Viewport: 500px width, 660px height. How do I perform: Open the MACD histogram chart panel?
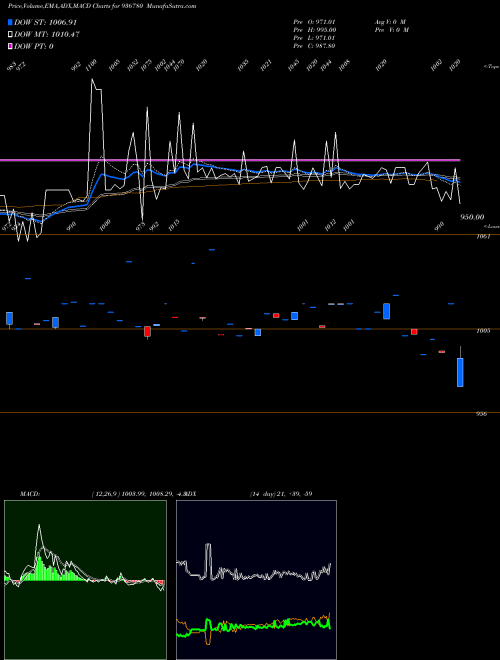(85, 580)
